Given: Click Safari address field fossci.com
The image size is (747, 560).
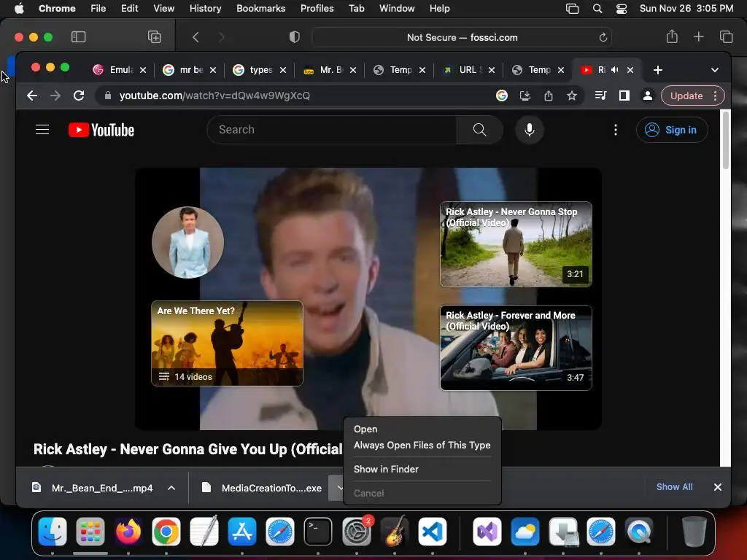Looking at the screenshot, I should click(x=462, y=38).
